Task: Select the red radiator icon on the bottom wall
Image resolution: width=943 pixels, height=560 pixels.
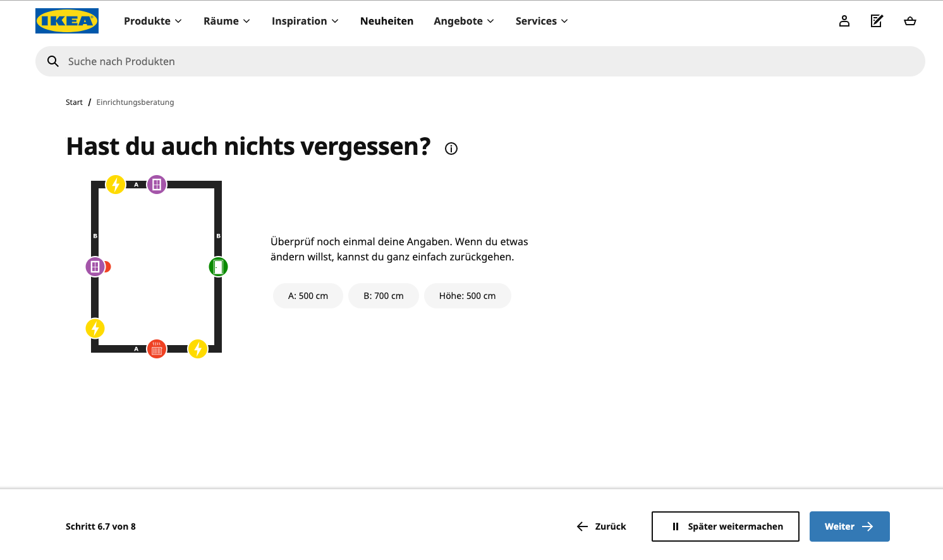Action: pos(157,349)
